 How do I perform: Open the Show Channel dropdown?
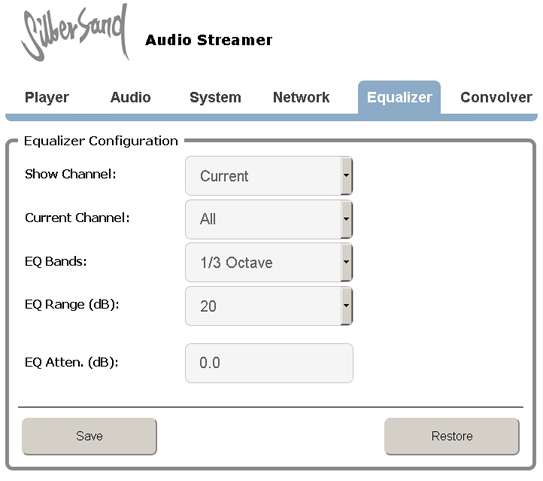pyautogui.click(x=269, y=176)
